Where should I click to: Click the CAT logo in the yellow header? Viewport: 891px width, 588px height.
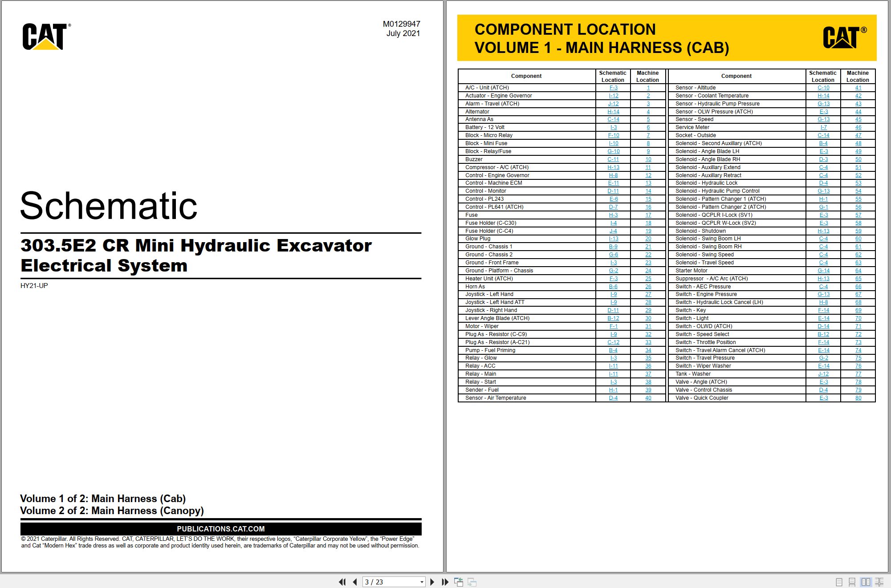(x=844, y=37)
